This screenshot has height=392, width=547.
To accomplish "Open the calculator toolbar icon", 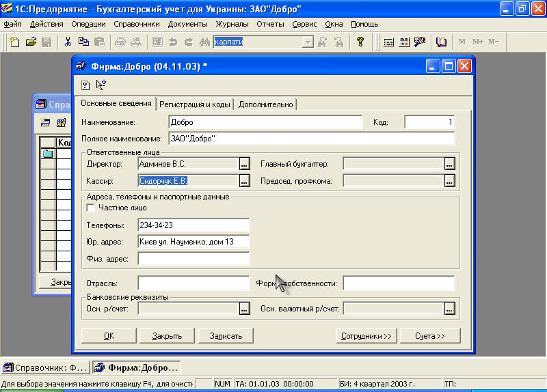I will pyautogui.click(x=388, y=42).
